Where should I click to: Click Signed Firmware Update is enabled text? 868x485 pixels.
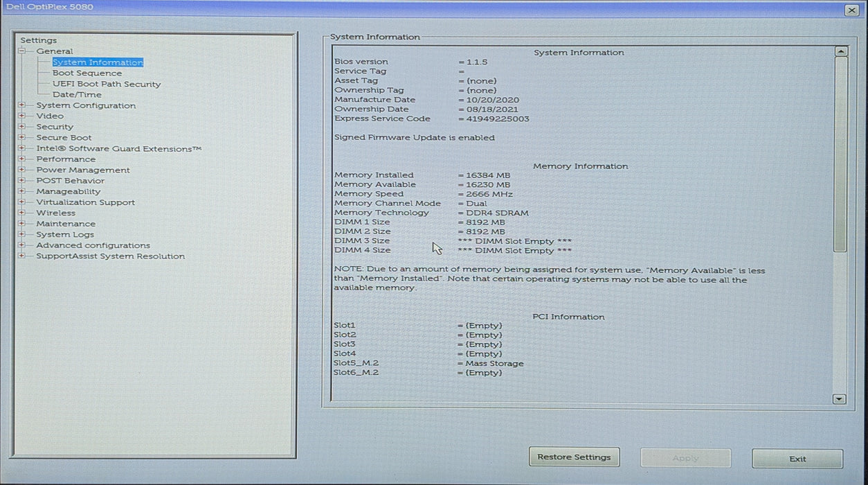(x=415, y=137)
